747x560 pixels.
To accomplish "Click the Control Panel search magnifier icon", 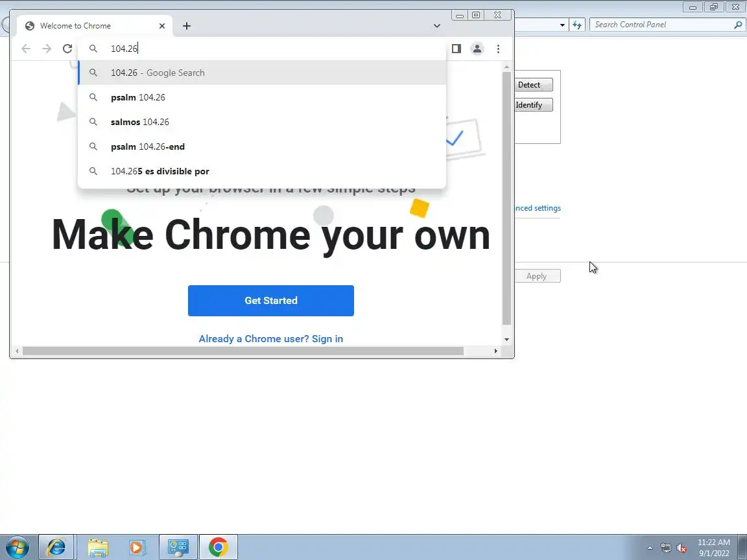I will [x=738, y=25].
